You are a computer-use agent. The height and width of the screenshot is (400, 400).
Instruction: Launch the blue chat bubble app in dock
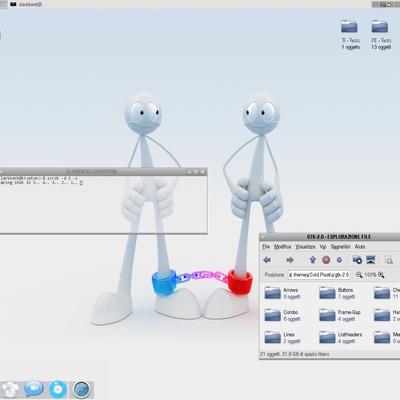click(34, 389)
